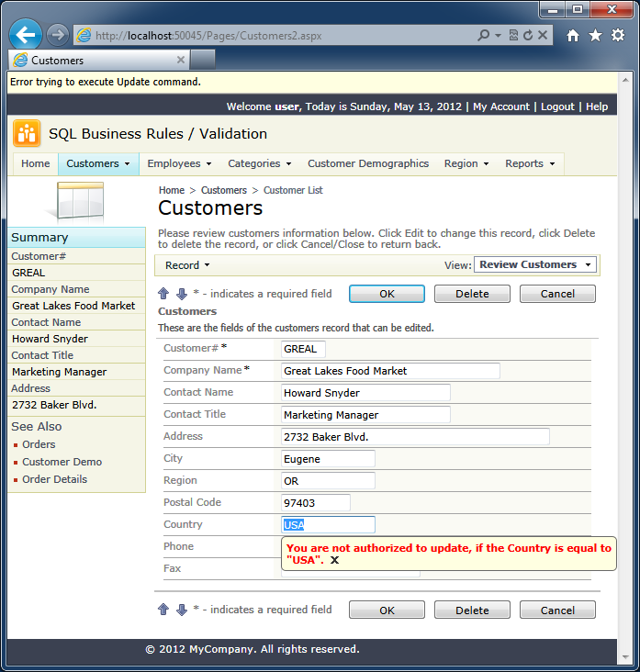This screenshot has width=640, height=672.
Task: Refresh the page using the address bar icon
Action: pos(528,36)
